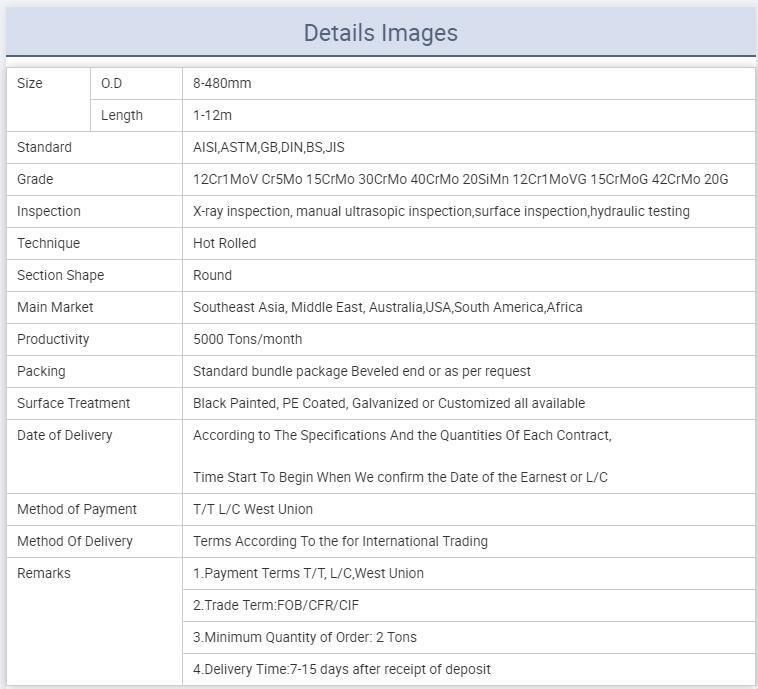Select the Hot Rolled value
Screen dimensions: 758x689
click(x=224, y=243)
